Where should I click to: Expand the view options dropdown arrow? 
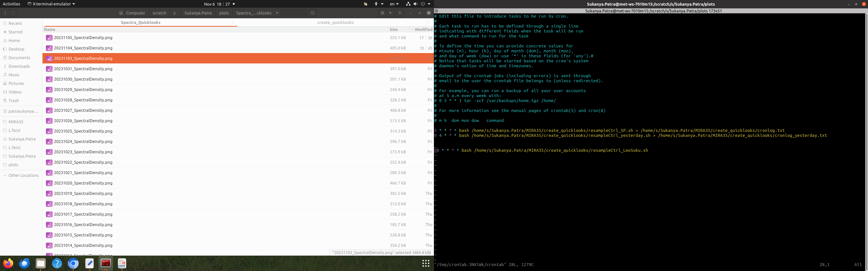pyautogui.click(x=390, y=13)
